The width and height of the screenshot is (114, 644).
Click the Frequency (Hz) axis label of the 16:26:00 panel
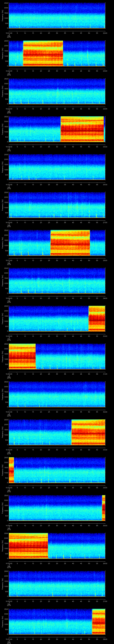[3, 205]
